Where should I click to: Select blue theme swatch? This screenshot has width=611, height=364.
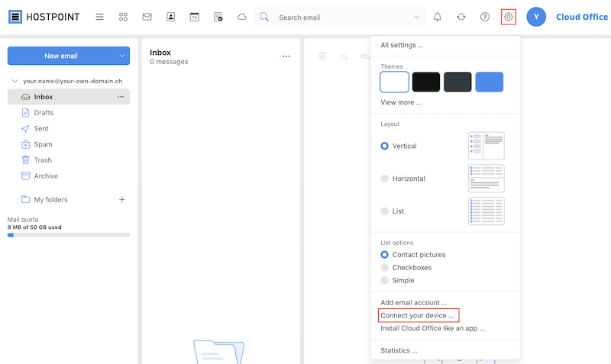coord(489,82)
